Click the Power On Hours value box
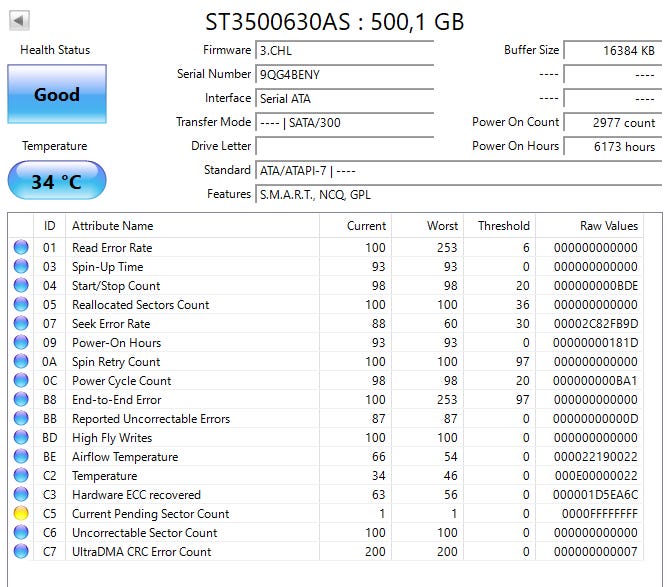Viewport: 667px width, 587px height. (x=613, y=146)
